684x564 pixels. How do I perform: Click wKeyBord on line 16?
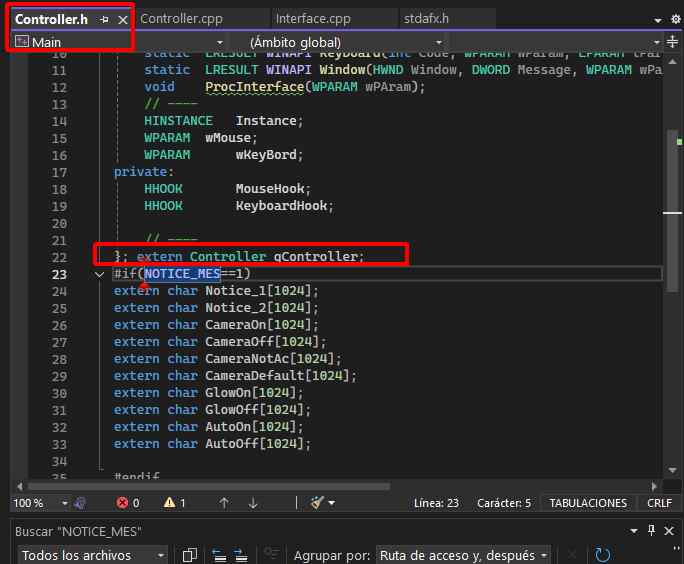point(266,155)
